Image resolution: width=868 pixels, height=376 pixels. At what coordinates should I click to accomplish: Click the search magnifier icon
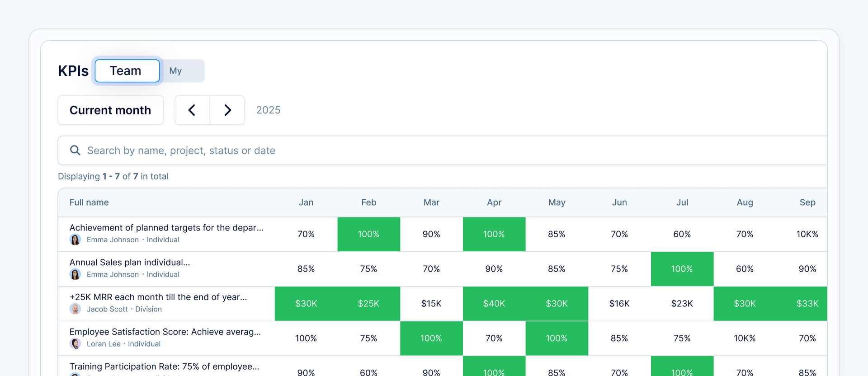point(75,150)
